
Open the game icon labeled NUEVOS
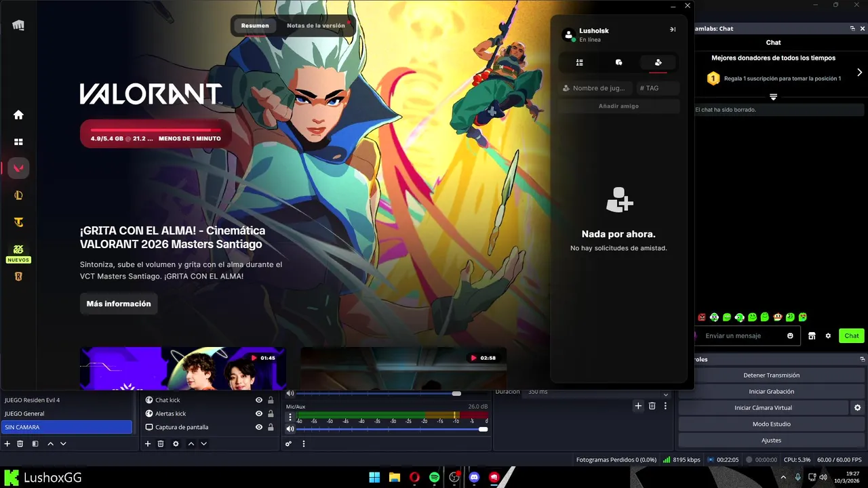(x=18, y=253)
